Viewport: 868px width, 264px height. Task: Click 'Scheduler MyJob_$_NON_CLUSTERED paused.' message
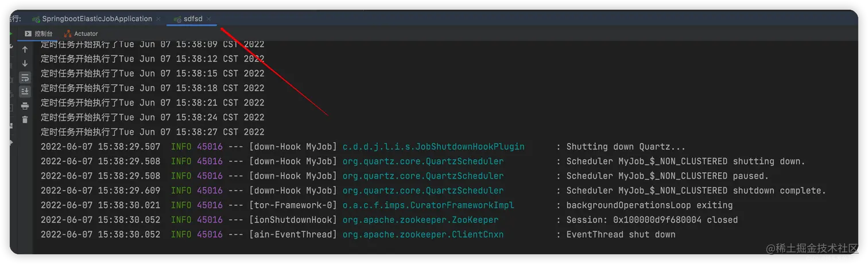[668, 176]
